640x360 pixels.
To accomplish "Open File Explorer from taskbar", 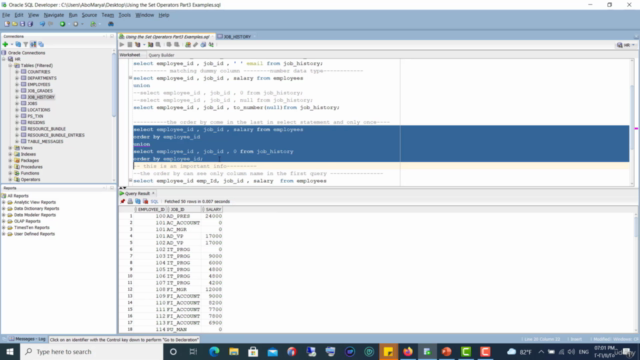I will point(233,351).
